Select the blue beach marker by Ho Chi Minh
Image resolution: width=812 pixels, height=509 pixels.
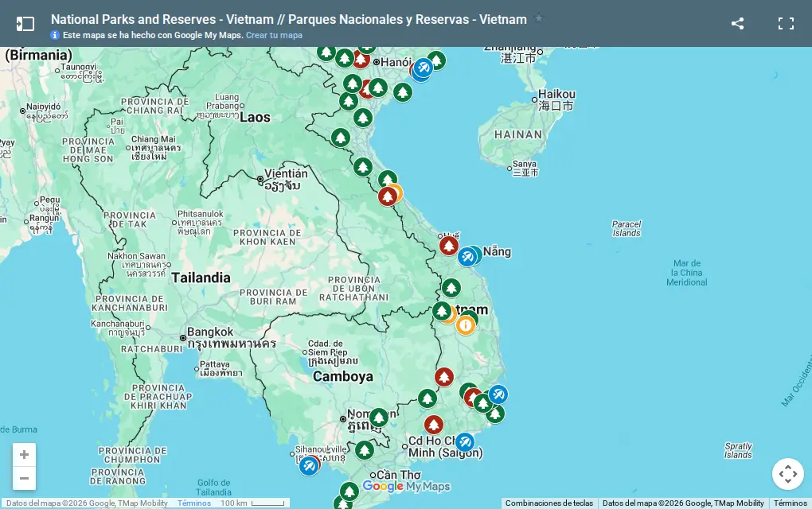tap(465, 442)
